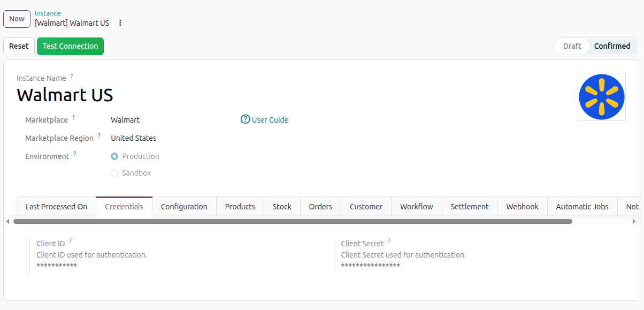This screenshot has height=310, width=644.
Task: Click the Reset button
Action: (19, 46)
